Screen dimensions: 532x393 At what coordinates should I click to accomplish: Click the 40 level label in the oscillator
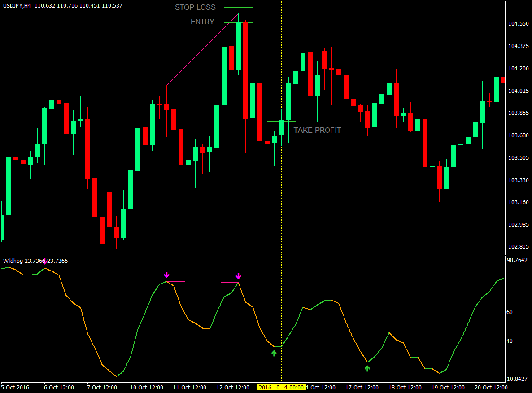point(510,341)
